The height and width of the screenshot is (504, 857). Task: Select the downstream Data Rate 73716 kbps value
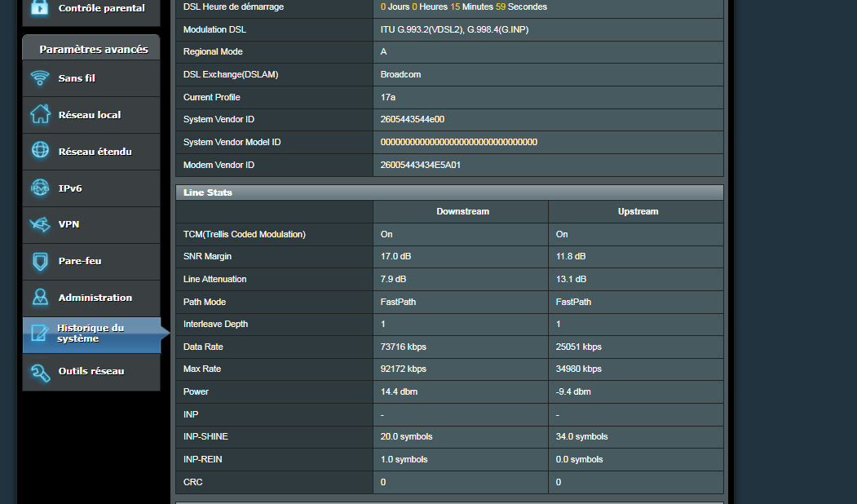coord(403,347)
